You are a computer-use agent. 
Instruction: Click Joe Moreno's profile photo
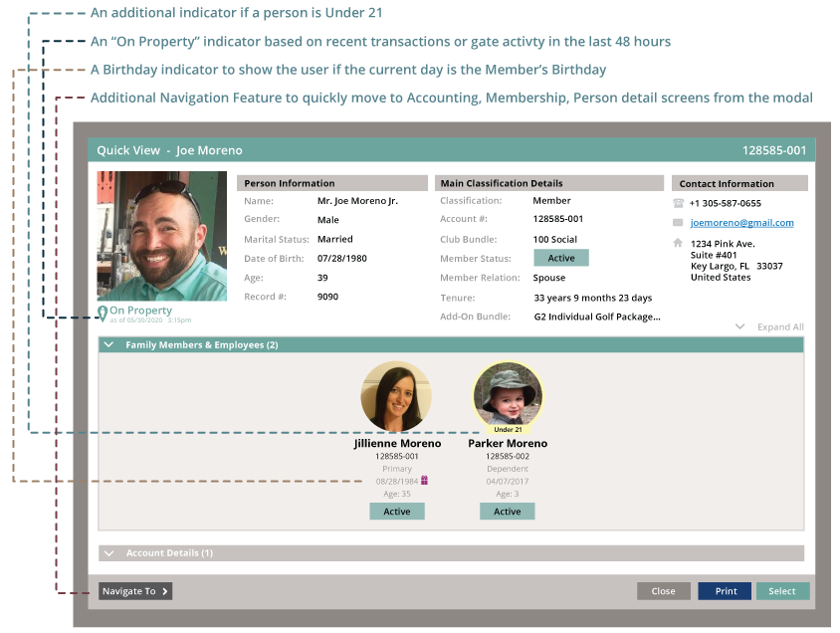click(161, 236)
